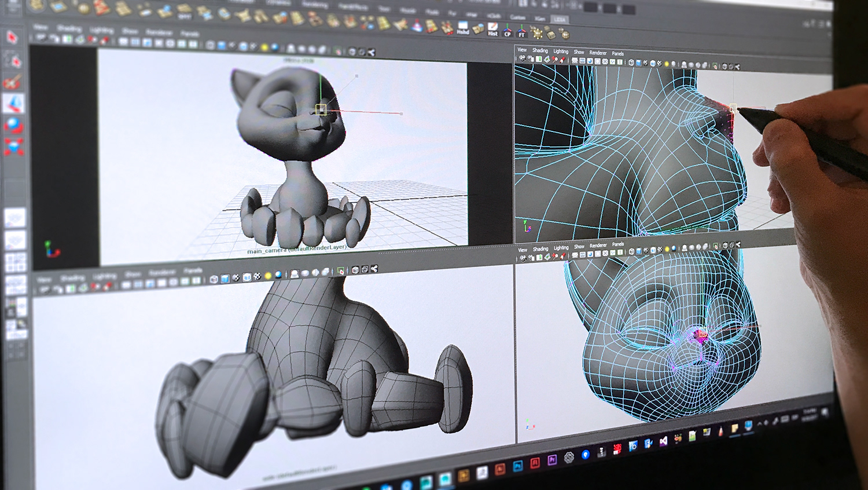Image resolution: width=868 pixels, height=490 pixels.
Task: Open Show menu of the bottom-right viewport
Action: pos(579,247)
